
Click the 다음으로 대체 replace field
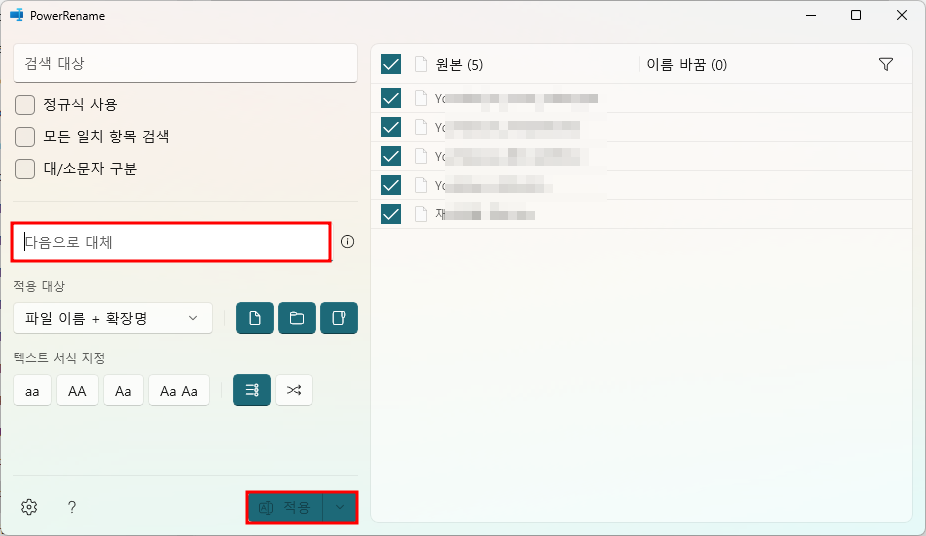point(171,242)
